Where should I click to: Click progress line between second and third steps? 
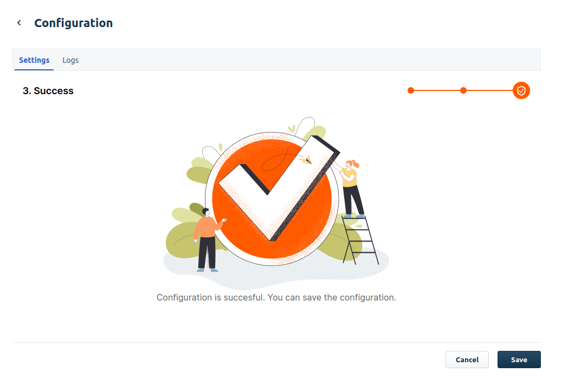tap(488, 90)
